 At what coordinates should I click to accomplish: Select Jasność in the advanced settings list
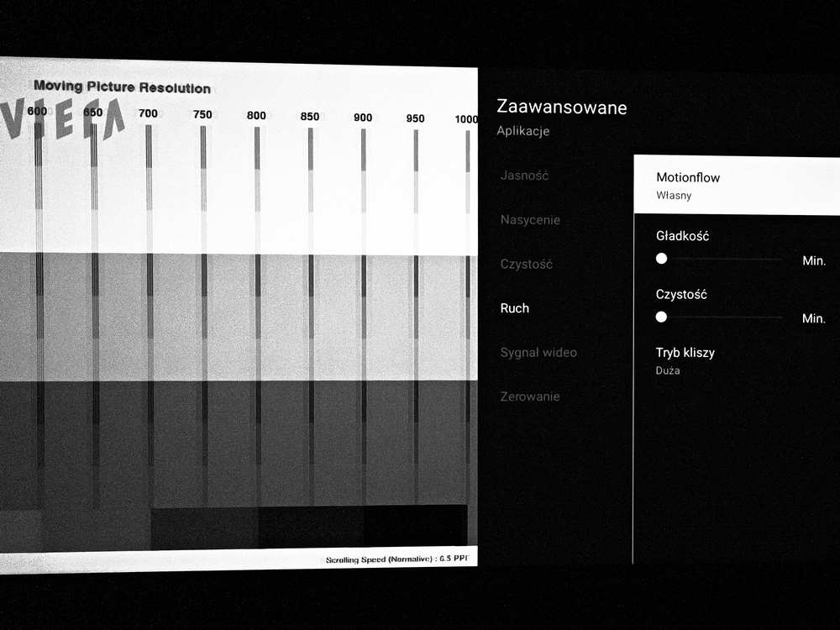(524, 176)
